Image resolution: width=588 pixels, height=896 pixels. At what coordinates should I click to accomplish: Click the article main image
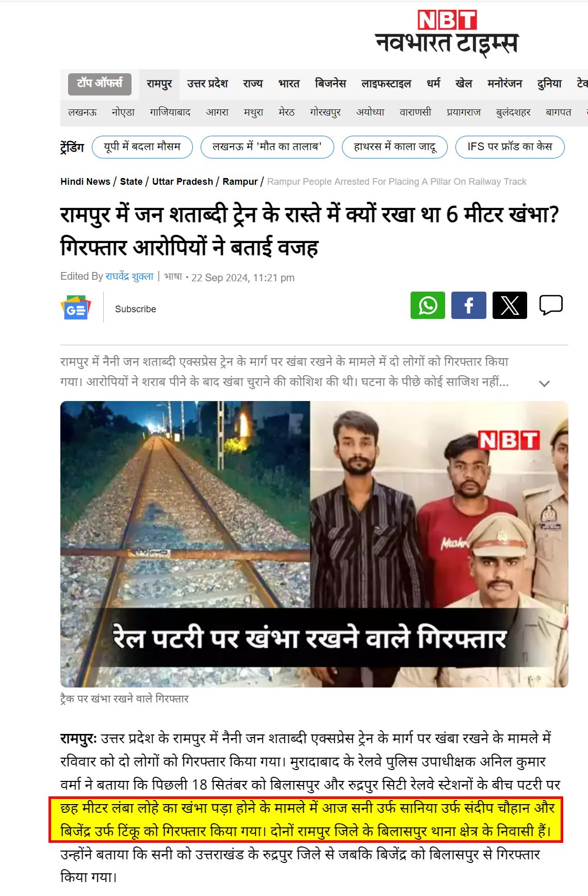click(x=314, y=544)
